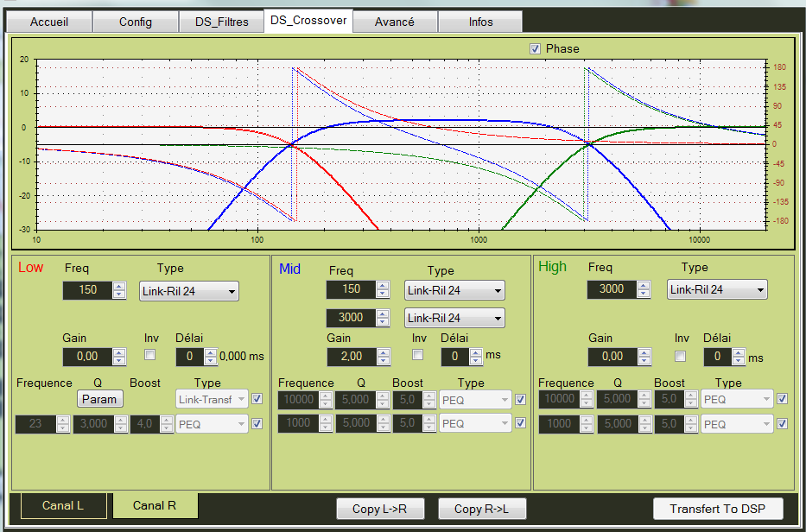Click the Mid Frequence 10000 field
Image resolution: width=806 pixels, height=532 pixels.
pos(299,399)
